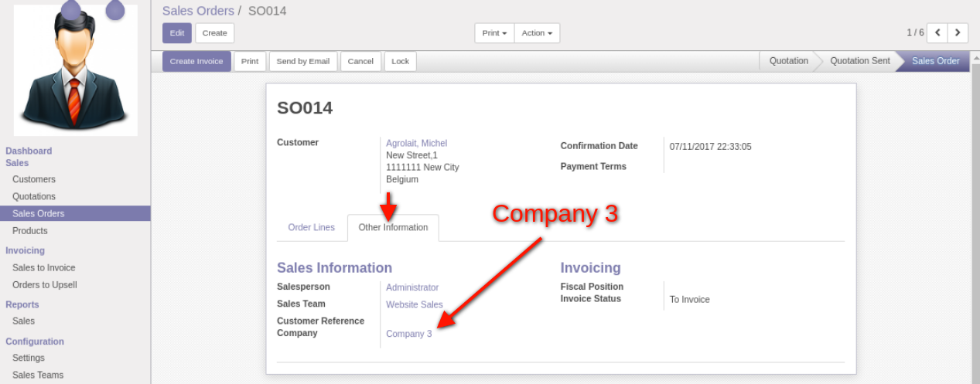The image size is (980, 384).
Task: Cancel the sales order
Action: click(x=360, y=62)
